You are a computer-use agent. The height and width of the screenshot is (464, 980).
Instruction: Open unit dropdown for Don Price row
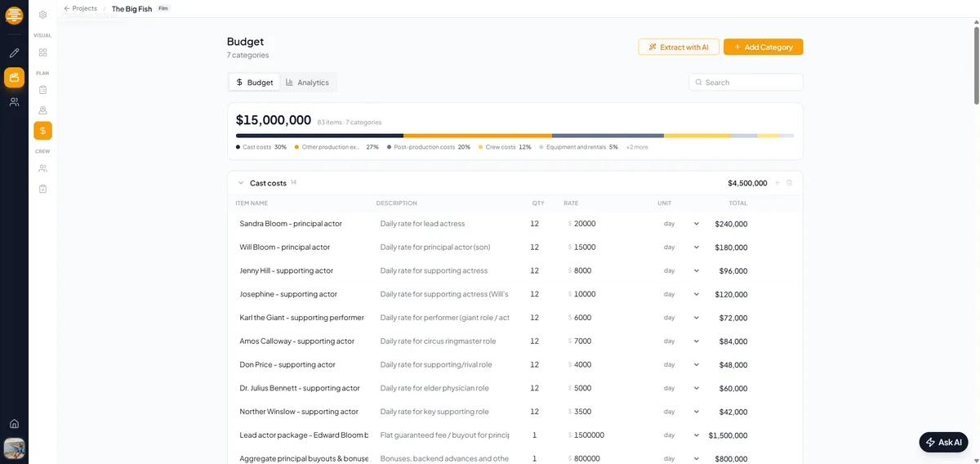(x=681, y=365)
